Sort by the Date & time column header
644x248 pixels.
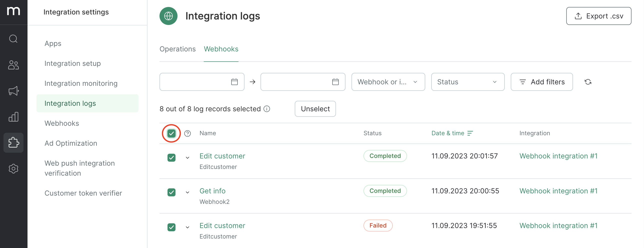pos(448,133)
